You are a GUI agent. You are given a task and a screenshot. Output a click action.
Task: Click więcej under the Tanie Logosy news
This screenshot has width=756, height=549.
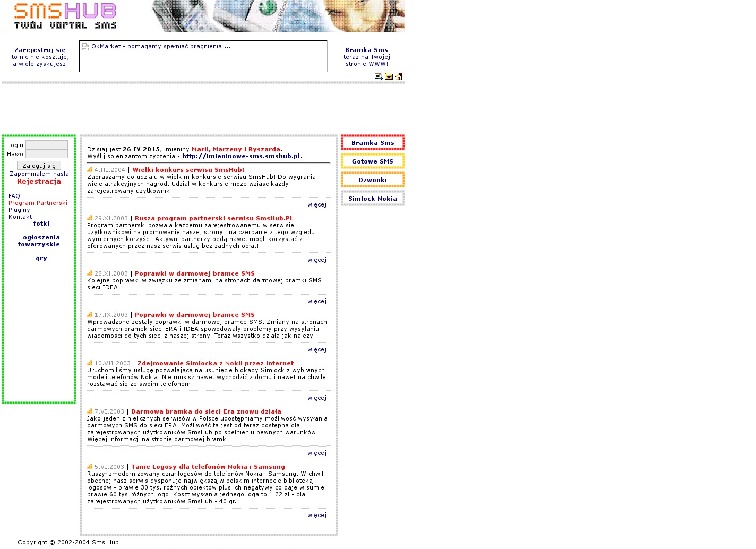(317, 515)
